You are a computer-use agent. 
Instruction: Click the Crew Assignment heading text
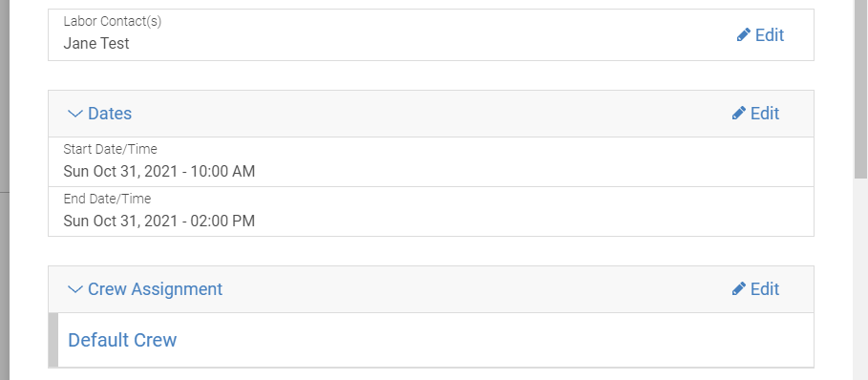[x=155, y=288]
